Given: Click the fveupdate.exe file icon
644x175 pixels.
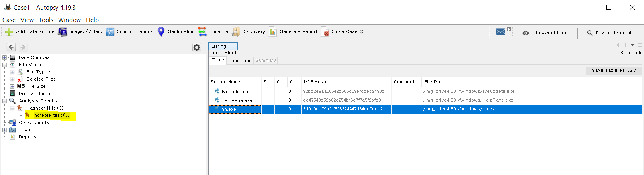Looking at the screenshot, I should (x=217, y=92).
